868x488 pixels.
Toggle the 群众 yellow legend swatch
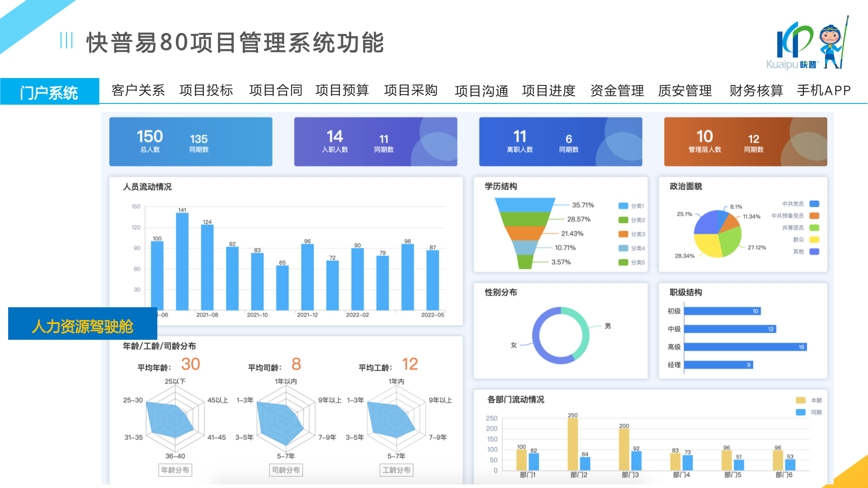point(814,239)
